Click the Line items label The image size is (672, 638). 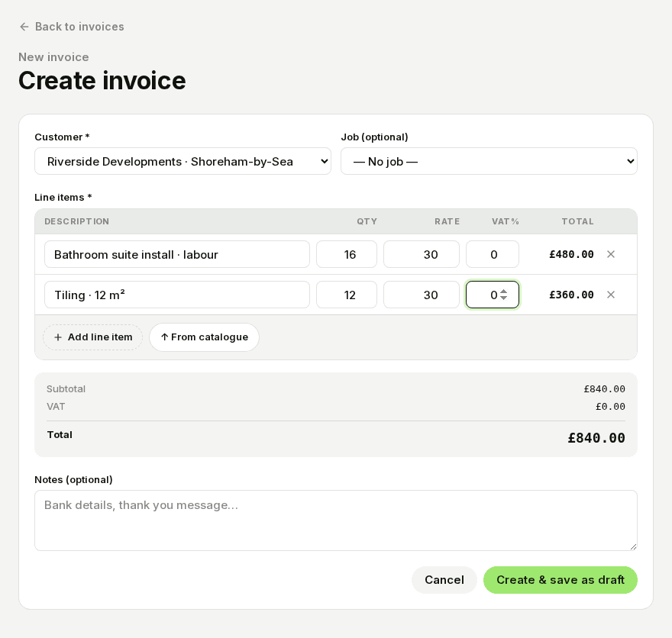63,198
